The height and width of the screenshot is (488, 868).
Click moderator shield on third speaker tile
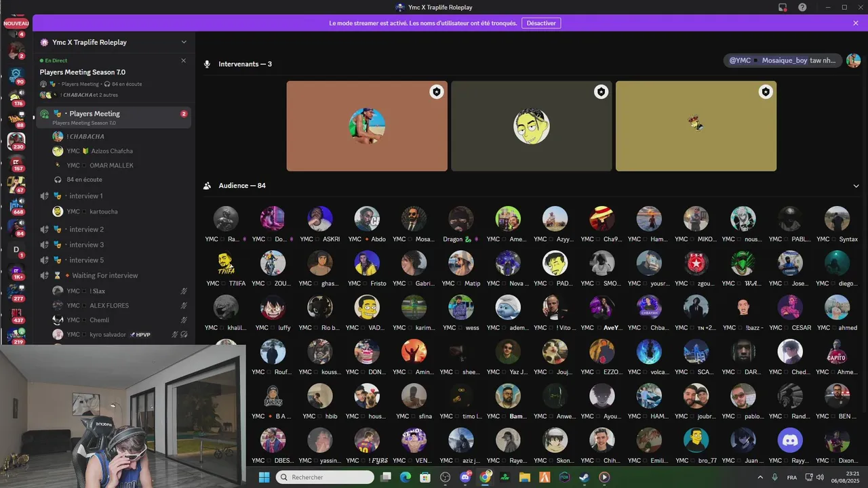pyautogui.click(x=766, y=91)
